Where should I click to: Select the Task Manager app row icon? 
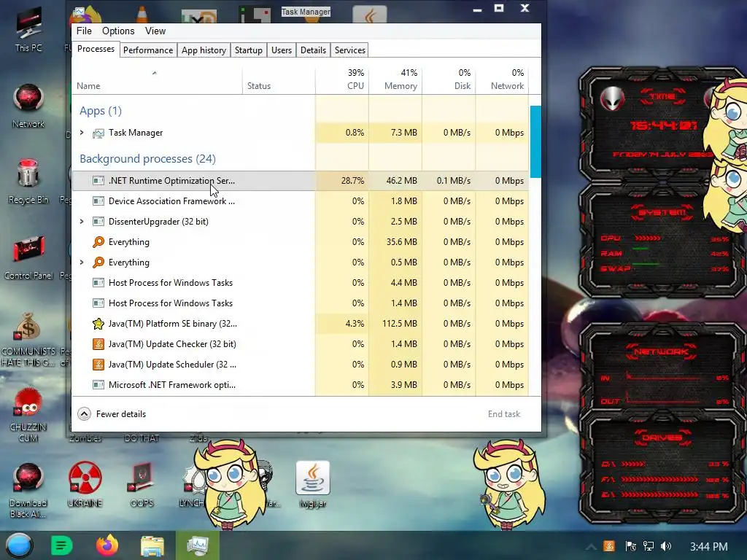point(98,133)
